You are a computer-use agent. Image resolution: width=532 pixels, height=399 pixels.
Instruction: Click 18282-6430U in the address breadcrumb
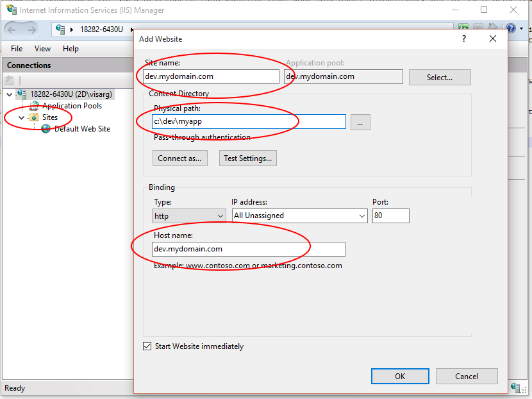pos(101,30)
